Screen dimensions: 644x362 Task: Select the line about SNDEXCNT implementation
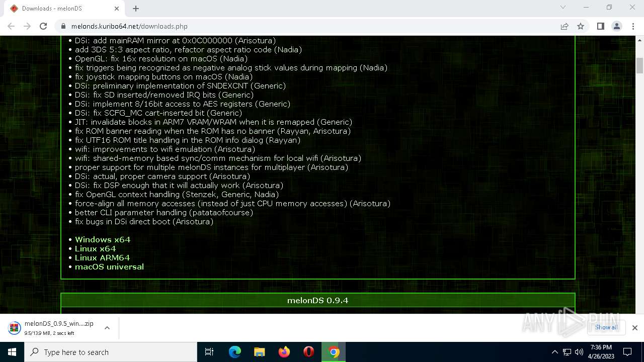[x=180, y=86]
